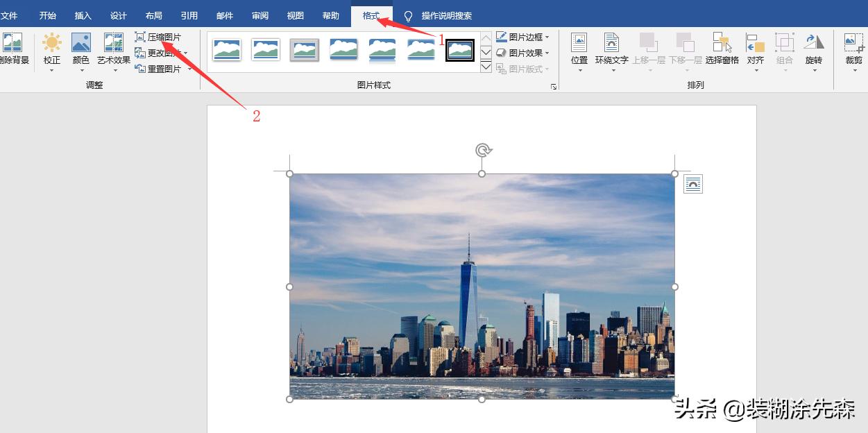
Task: Open the 视图 tab
Action: [x=296, y=15]
